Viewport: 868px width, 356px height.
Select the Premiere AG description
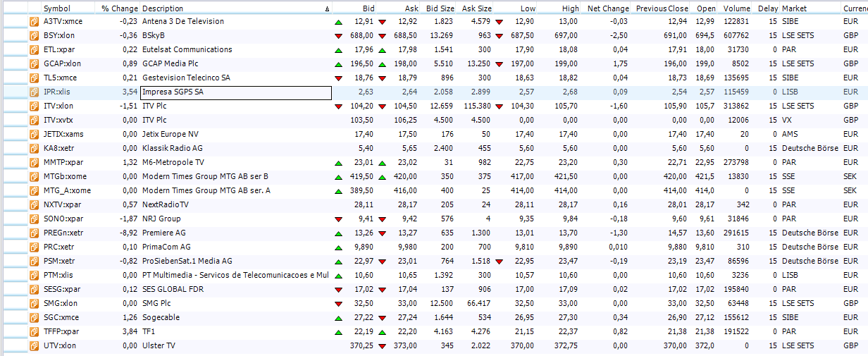[163, 233]
